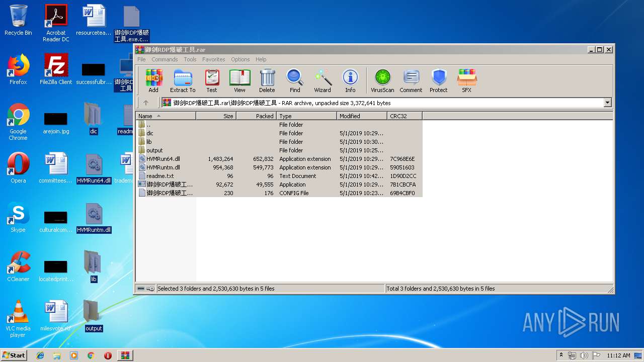Click the Start button

(14, 355)
